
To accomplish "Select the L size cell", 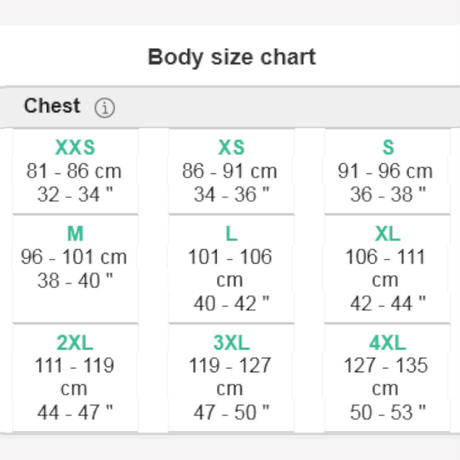I will [x=231, y=269].
